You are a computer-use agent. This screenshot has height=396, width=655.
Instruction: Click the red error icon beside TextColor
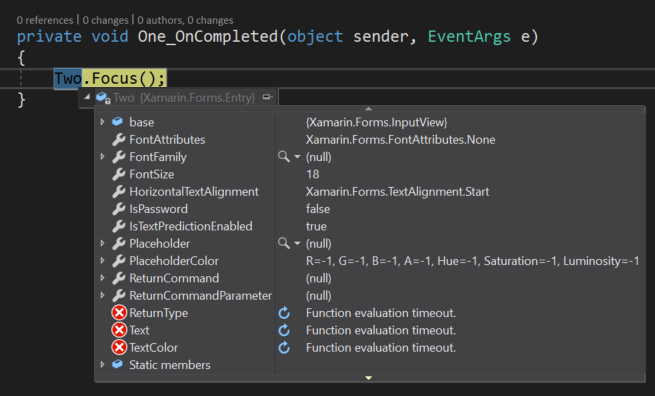(x=119, y=347)
